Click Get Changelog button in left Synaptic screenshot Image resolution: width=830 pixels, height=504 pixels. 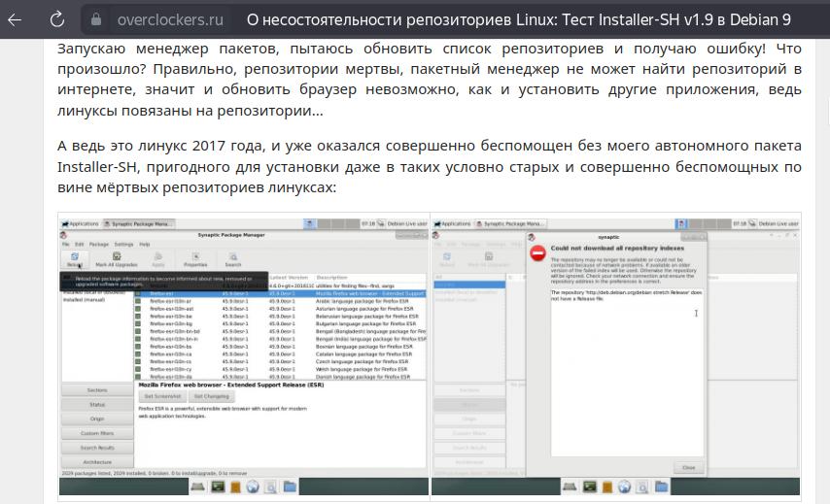(211, 396)
